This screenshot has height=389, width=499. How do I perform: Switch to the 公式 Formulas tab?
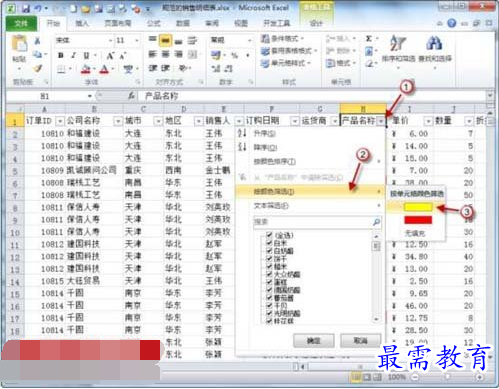point(154,23)
